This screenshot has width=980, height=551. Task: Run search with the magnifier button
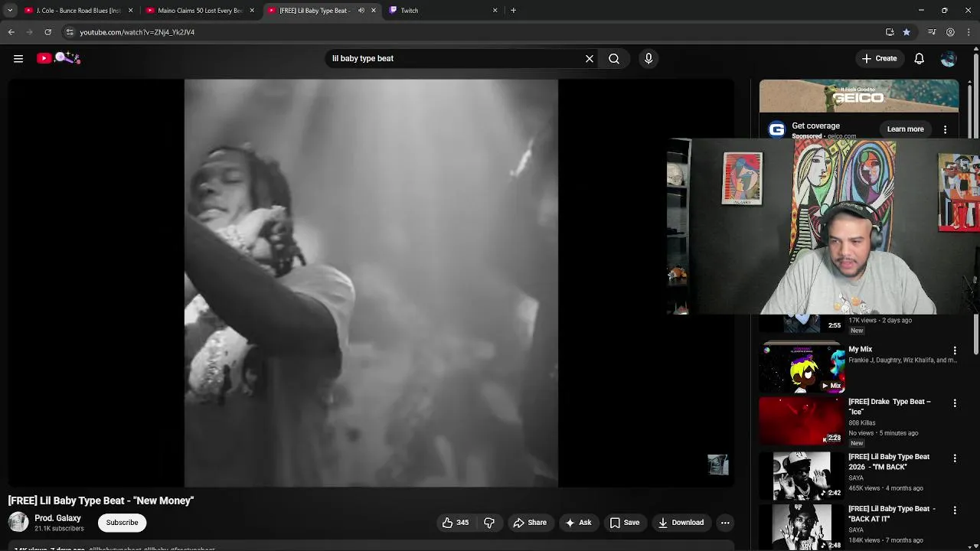[x=614, y=58]
